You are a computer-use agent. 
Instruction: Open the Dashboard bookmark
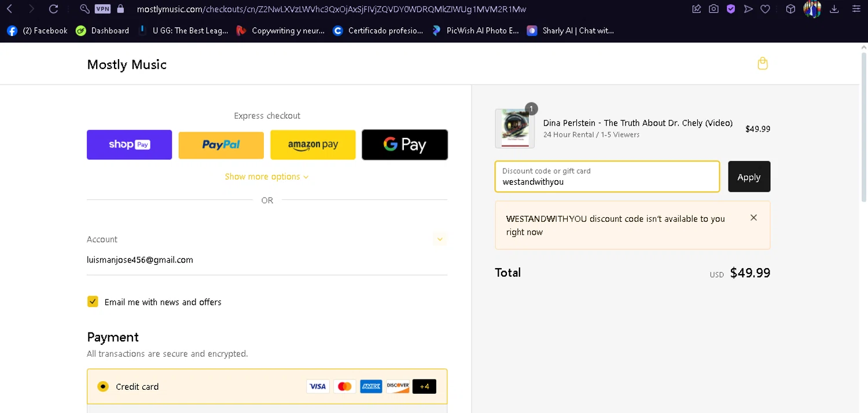(x=102, y=31)
